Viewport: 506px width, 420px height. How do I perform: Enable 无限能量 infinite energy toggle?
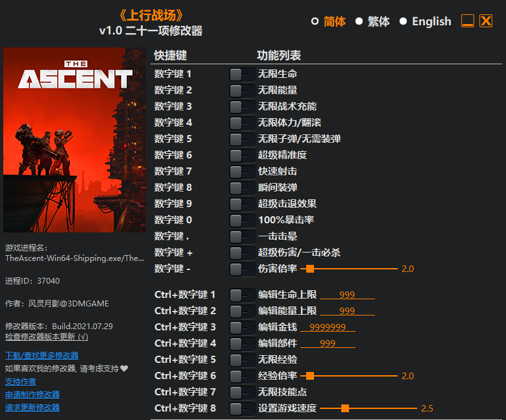pos(242,91)
